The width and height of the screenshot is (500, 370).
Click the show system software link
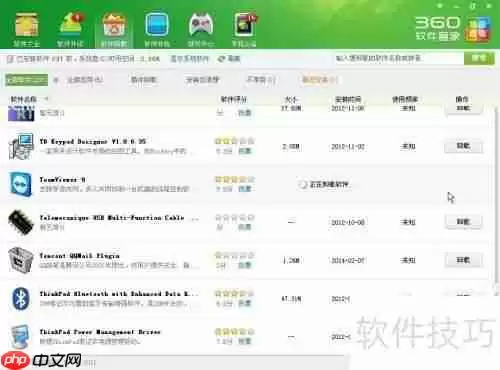[x=190, y=59]
